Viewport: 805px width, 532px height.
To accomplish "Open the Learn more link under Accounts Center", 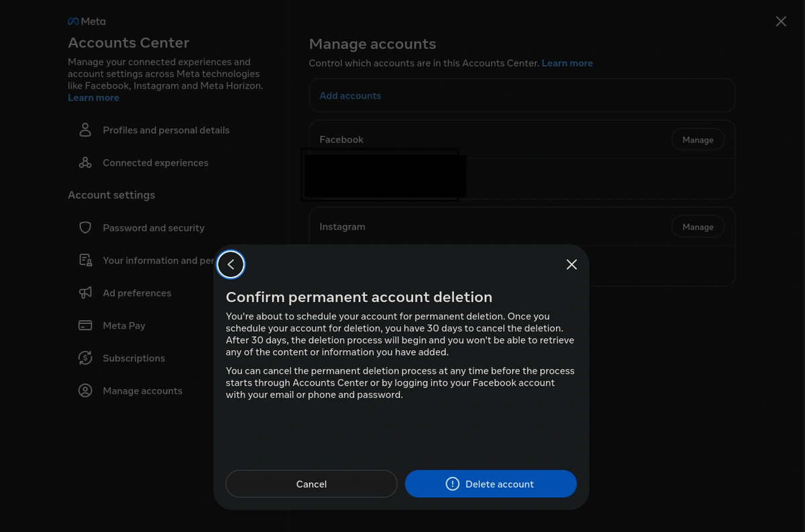I will 93,98.
